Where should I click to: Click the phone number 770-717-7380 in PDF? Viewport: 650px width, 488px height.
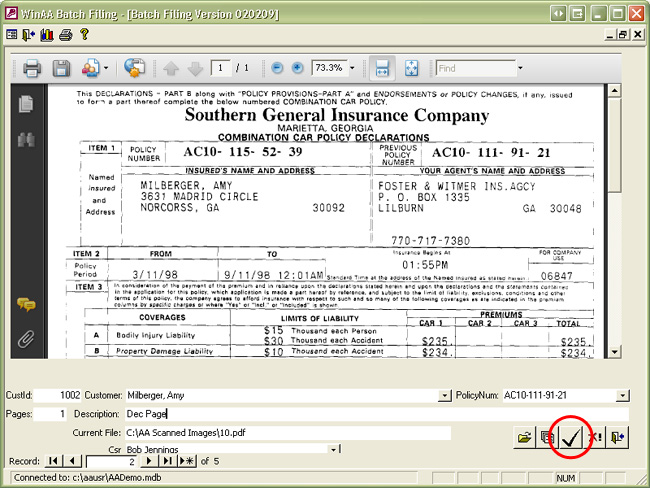click(430, 240)
